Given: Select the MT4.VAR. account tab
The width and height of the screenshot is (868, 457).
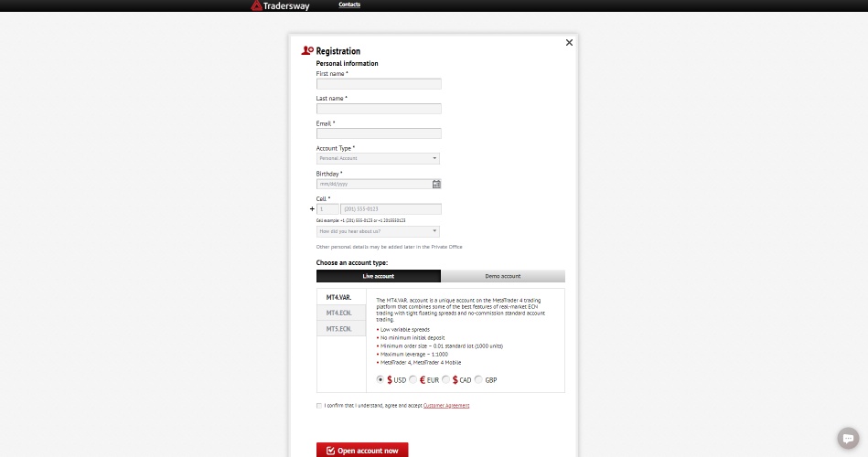Looking at the screenshot, I should click(341, 297).
